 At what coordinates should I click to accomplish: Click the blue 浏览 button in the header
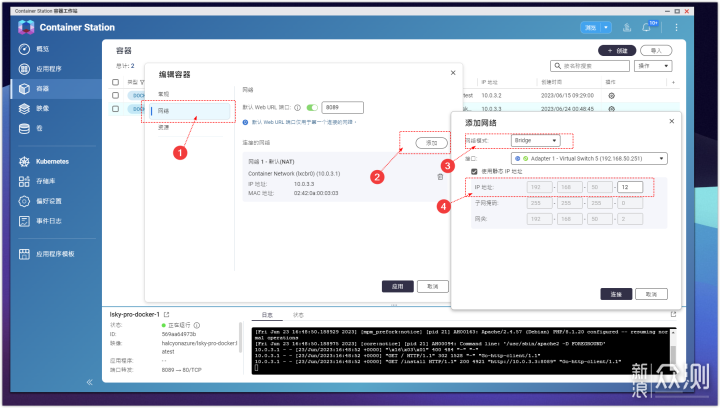click(x=591, y=28)
